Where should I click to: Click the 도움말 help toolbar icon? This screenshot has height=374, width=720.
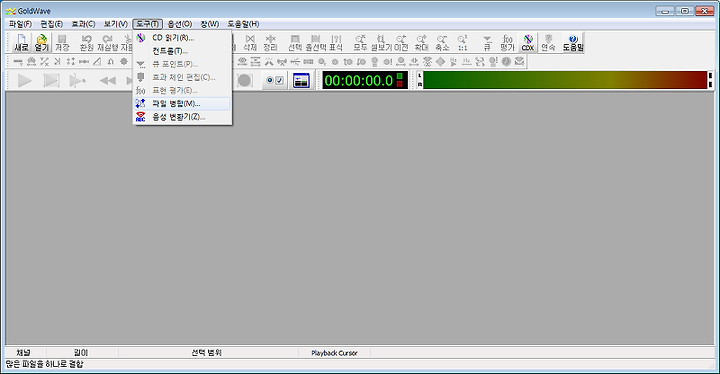(573, 42)
